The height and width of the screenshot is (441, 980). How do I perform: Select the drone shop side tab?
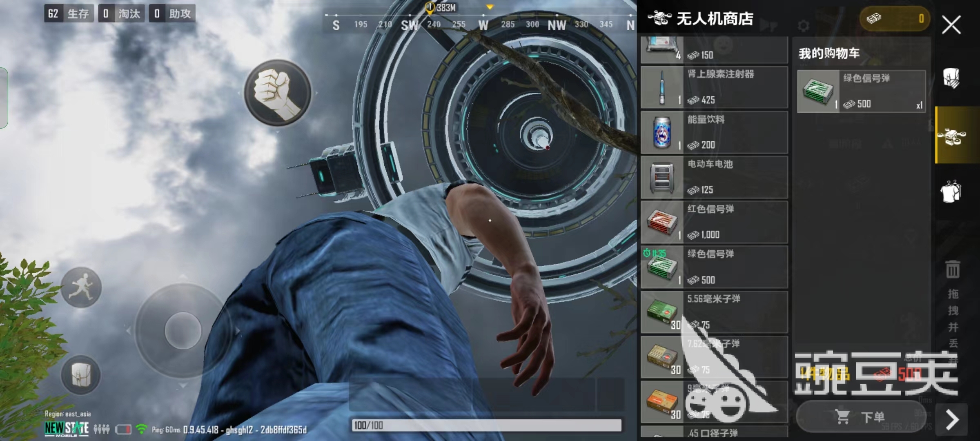coord(952,135)
